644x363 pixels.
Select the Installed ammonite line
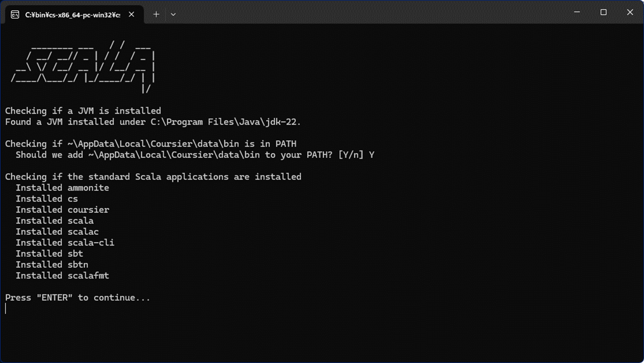(63, 188)
